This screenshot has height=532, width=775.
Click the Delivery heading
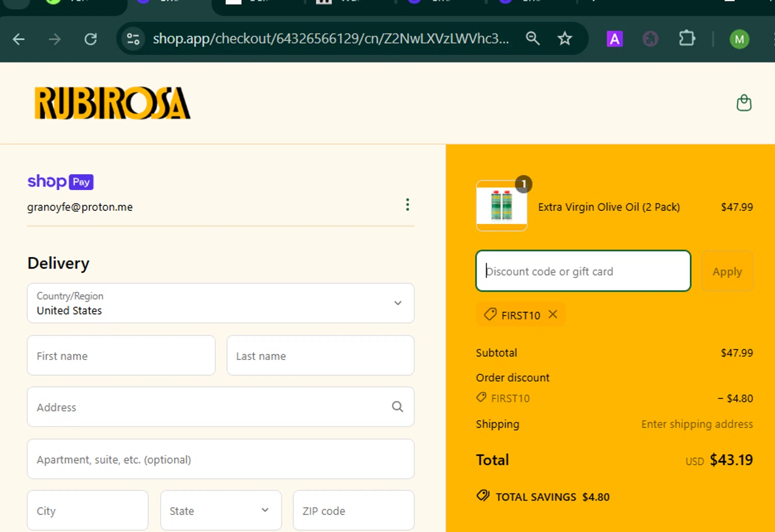click(58, 263)
